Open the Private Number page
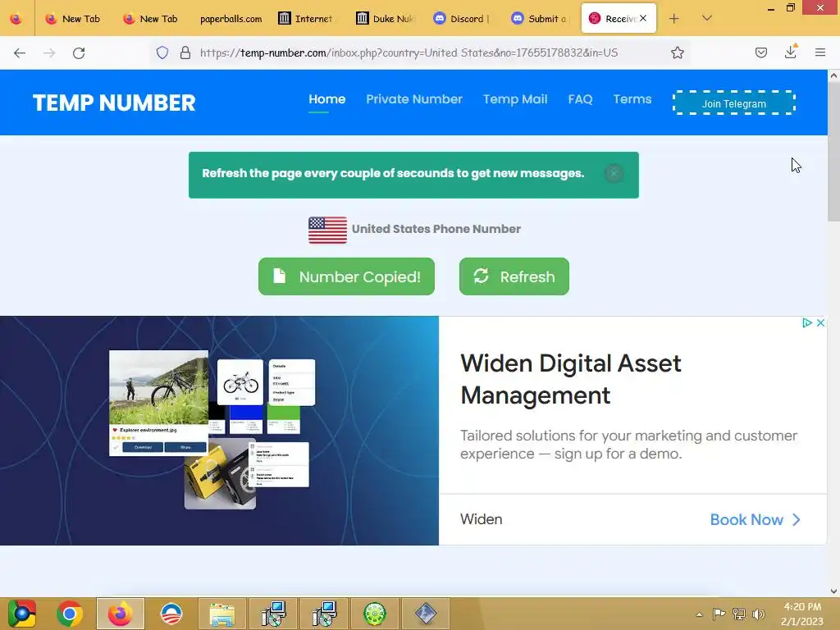840x630 pixels. pos(414,99)
